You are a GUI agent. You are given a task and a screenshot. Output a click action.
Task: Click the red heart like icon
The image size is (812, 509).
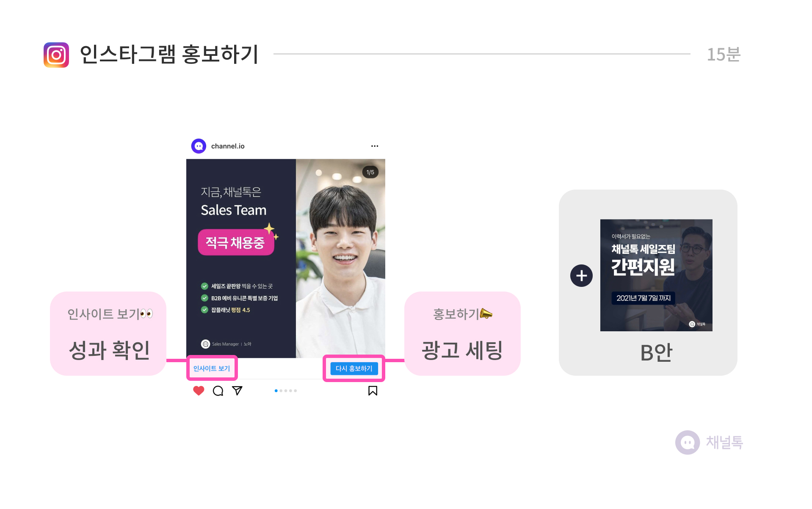[x=199, y=391]
